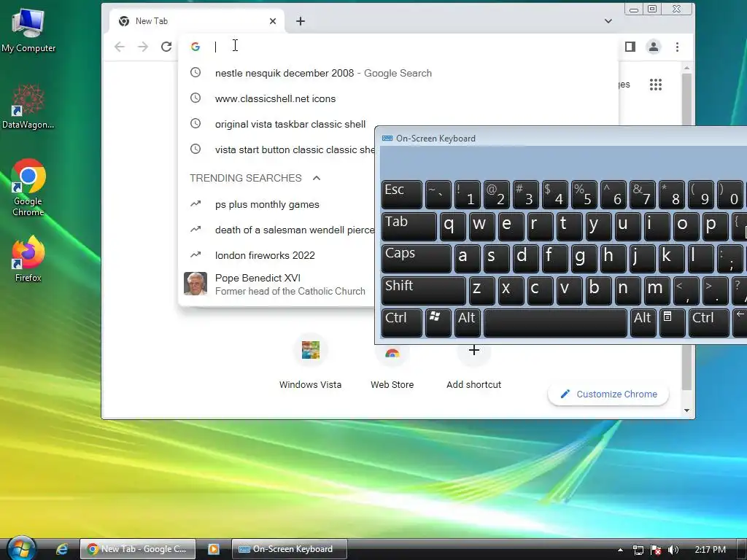Open Google Chrome desktop shortcut

(28, 187)
